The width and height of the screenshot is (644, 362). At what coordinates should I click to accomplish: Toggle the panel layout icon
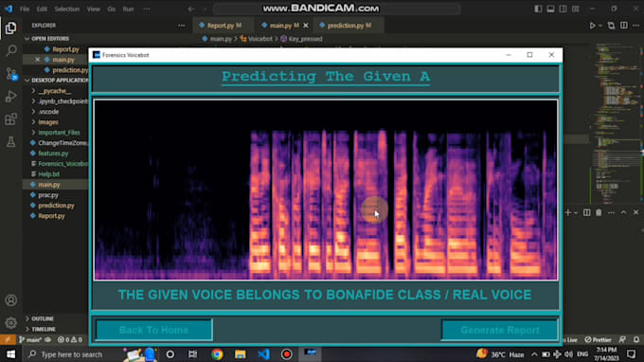(550, 9)
